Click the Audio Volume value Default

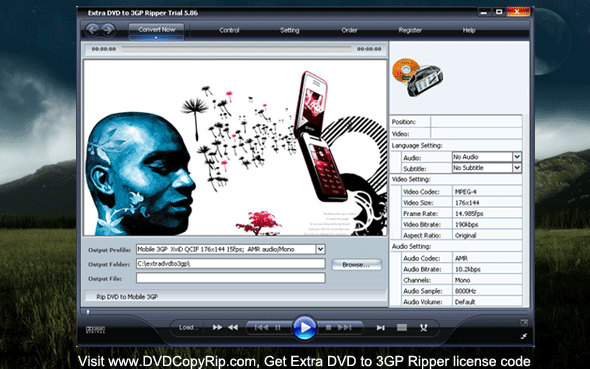click(x=465, y=302)
